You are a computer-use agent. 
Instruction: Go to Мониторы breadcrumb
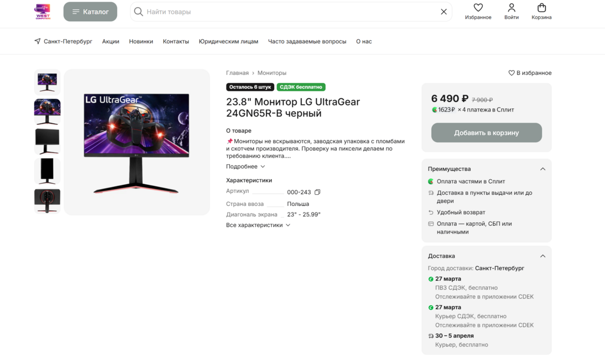(271, 73)
